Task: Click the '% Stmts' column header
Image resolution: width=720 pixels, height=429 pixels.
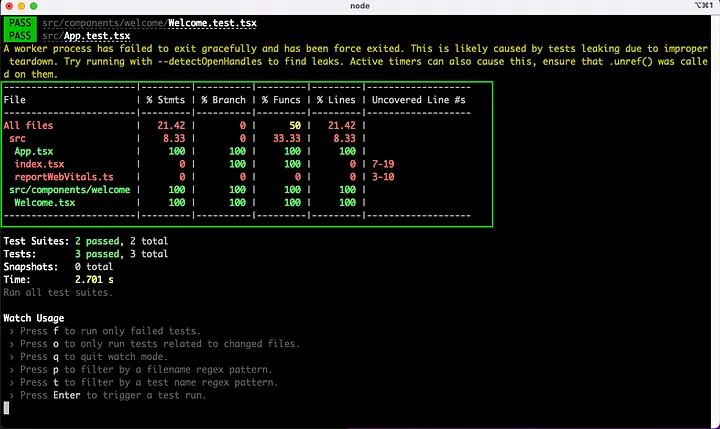Action: coord(166,100)
